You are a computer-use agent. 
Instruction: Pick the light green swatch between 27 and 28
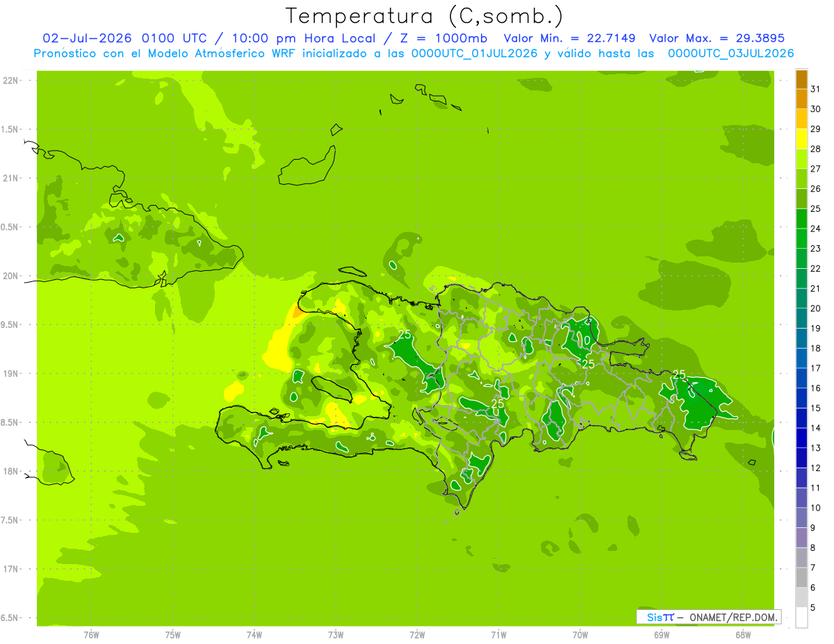tap(801, 159)
